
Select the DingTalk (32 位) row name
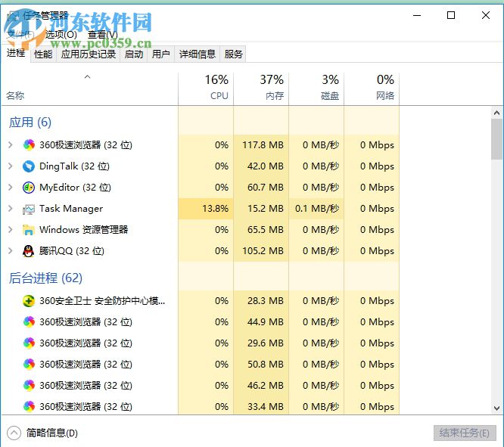pyautogui.click(x=75, y=166)
